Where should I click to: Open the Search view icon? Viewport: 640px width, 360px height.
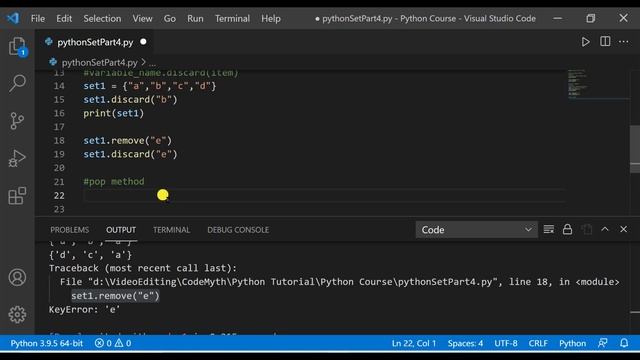[x=17, y=83]
